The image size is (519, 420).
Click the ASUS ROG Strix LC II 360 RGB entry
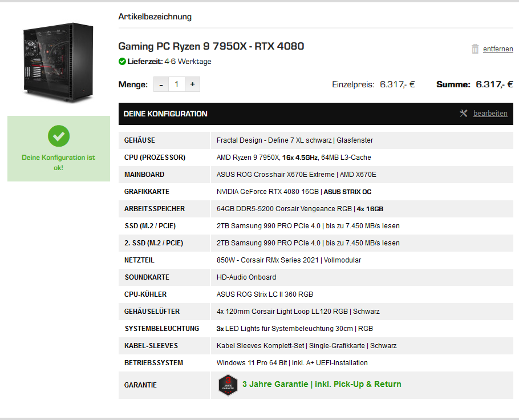click(x=265, y=294)
